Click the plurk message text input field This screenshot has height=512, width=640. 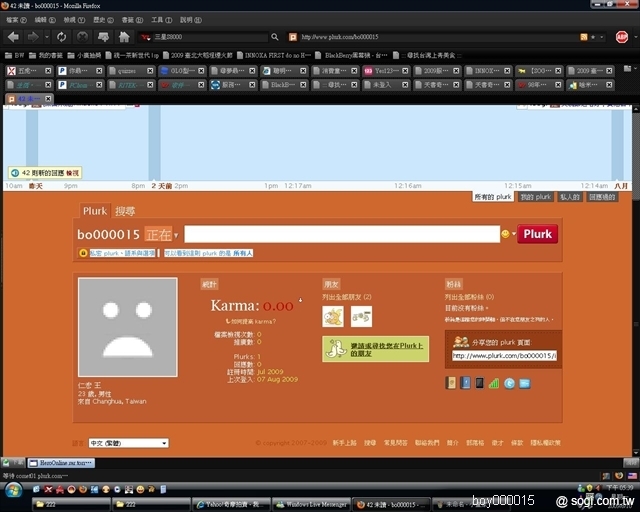coord(340,234)
